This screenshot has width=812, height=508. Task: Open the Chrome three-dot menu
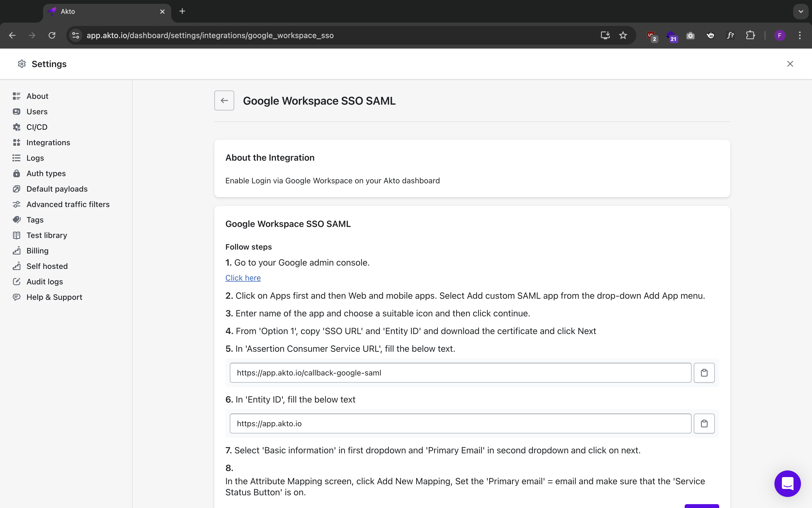(800, 35)
